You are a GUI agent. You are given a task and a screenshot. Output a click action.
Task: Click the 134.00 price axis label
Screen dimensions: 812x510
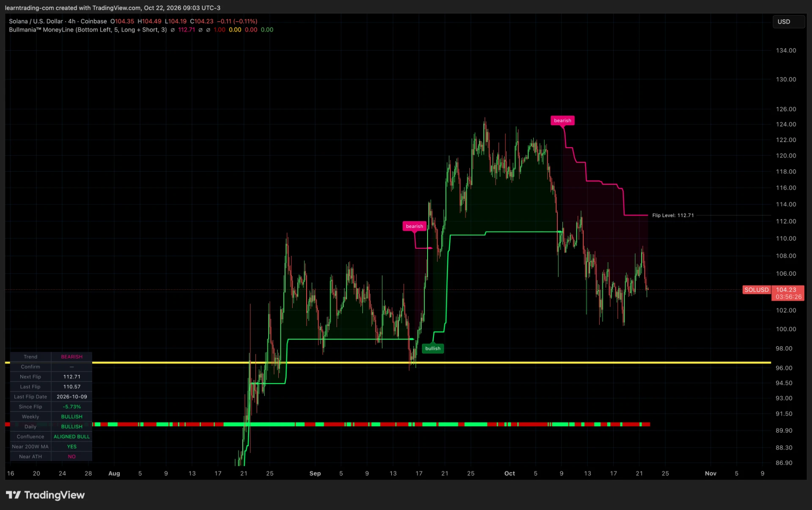tap(786, 50)
